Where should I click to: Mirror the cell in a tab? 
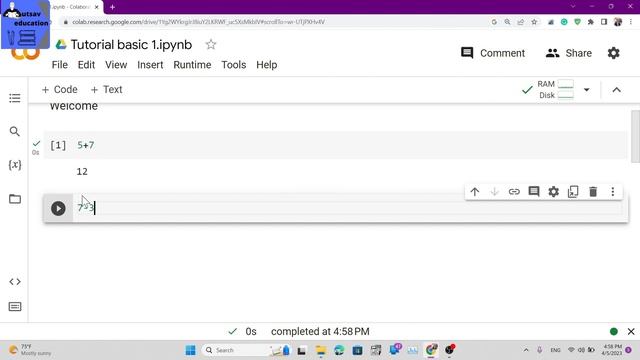(573, 191)
